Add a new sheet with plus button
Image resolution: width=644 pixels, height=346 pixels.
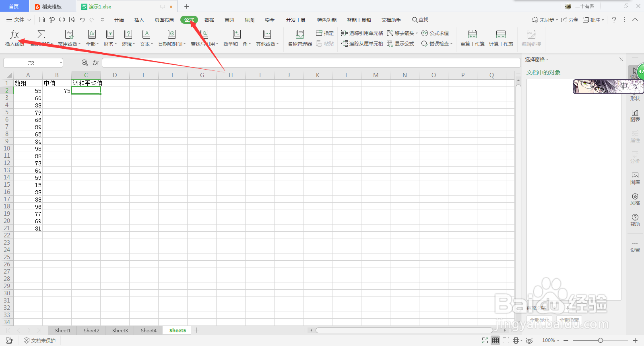196,330
